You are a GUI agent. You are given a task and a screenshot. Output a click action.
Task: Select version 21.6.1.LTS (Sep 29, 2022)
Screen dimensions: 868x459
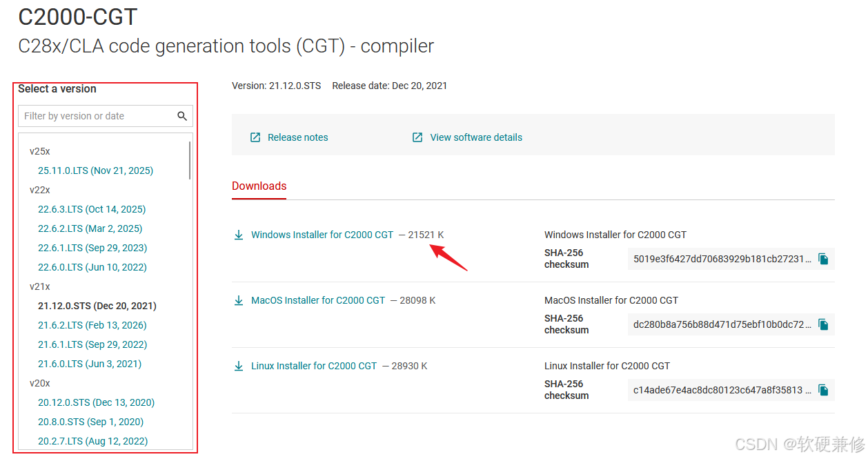[92, 344]
